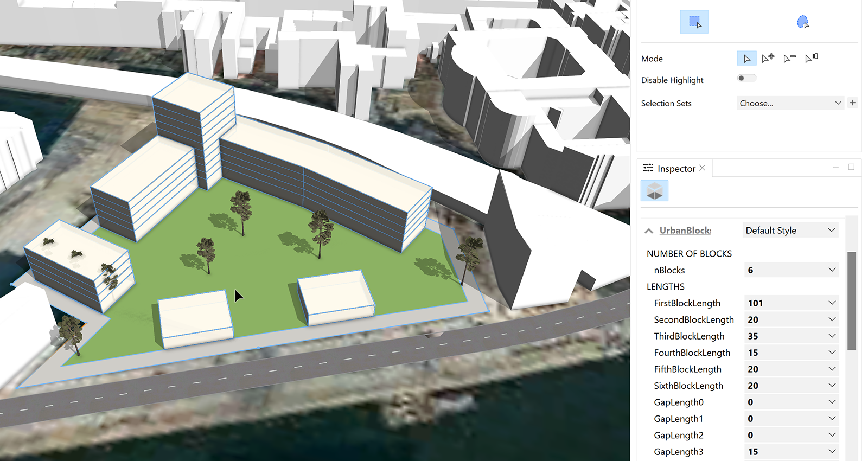Viewport: 868px width, 461px height.
Task: Open the GapLength3 options arrow
Action: [832, 452]
